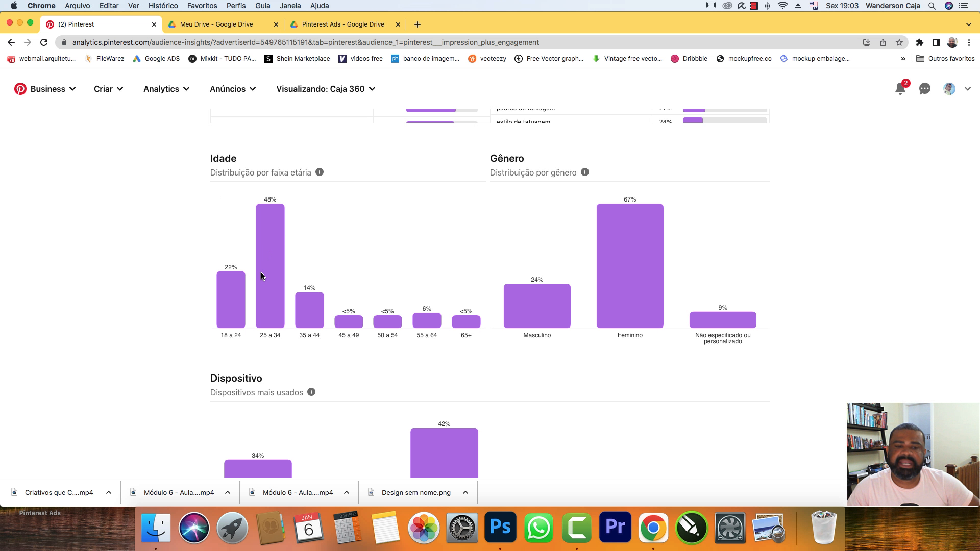Click the 48% bar for ages 25 a 34
The image size is (980, 551).
coord(270,265)
